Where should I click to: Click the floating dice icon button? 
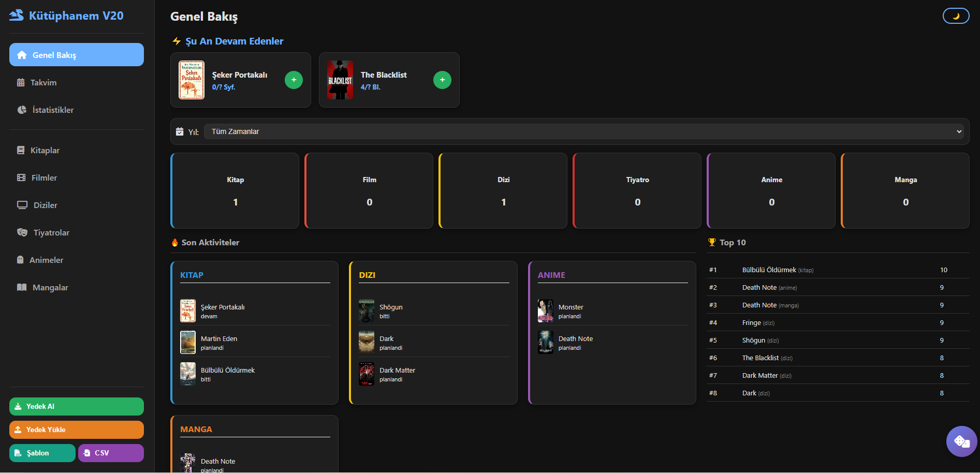tap(961, 441)
